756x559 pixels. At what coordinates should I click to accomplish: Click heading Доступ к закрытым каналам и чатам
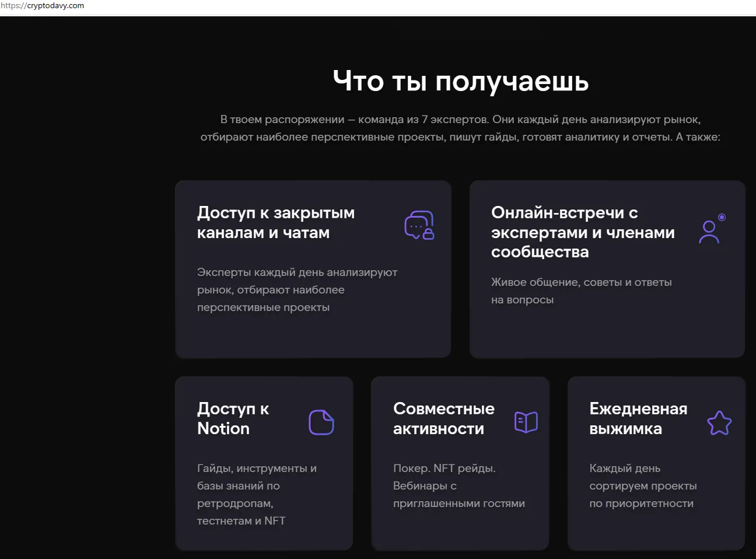click(x=276, y=222)
